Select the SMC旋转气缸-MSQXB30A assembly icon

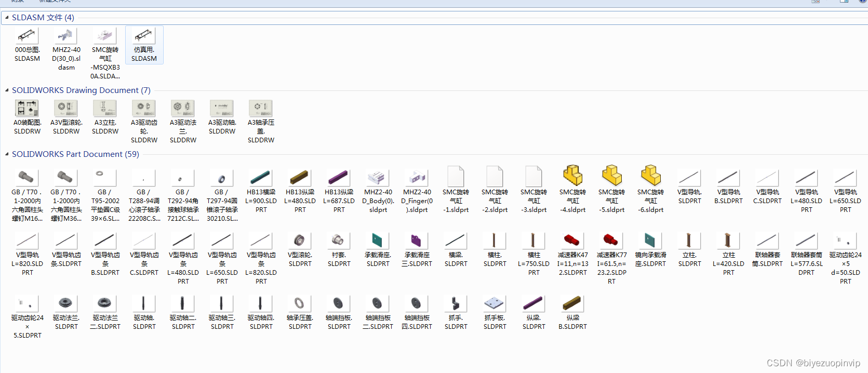click(105, 35)
